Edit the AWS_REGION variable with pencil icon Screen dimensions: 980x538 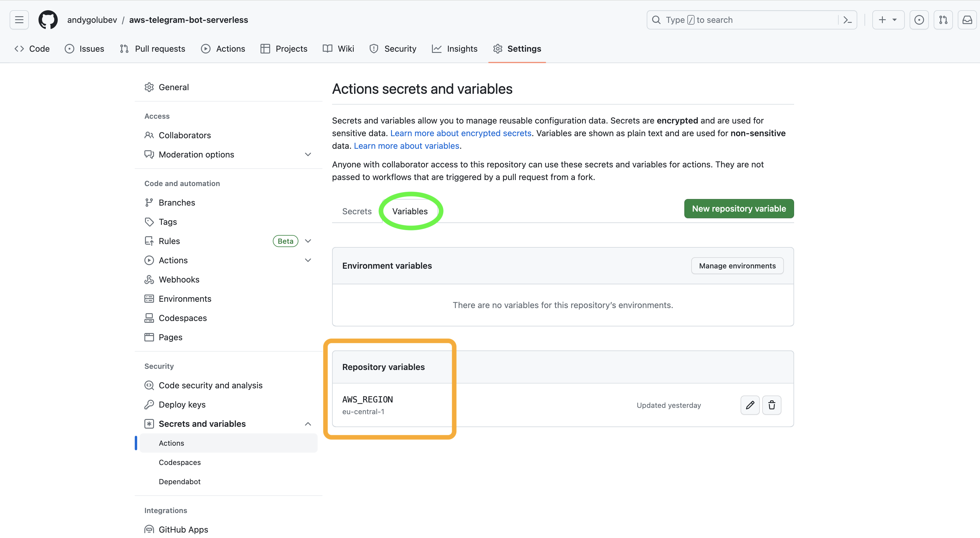pyautogui.click(x=750, y=405)
